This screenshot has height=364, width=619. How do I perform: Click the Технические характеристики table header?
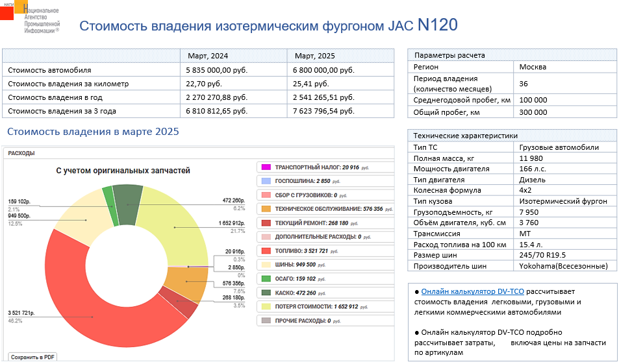[466, 136]
